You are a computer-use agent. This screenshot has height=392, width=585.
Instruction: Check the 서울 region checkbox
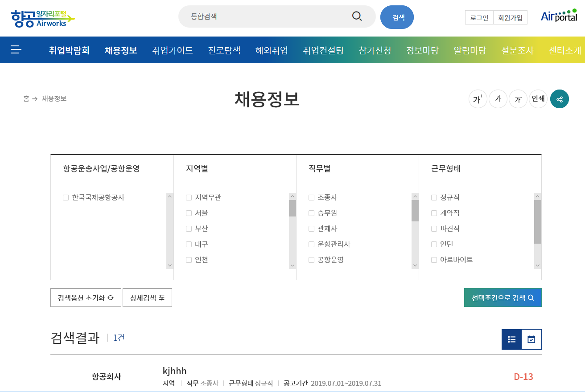(189, 213)
